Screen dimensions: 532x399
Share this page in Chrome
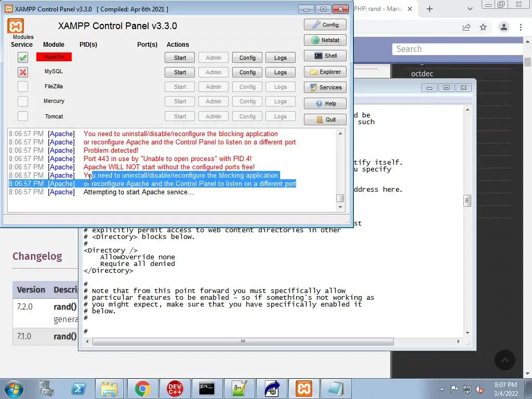click(x=467, y=27)
